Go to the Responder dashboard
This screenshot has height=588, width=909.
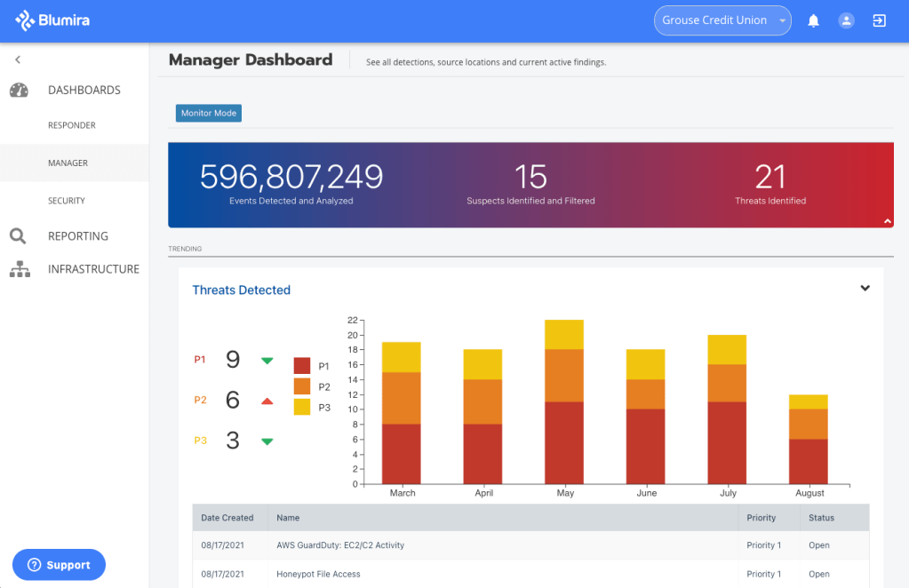[72, 125]
